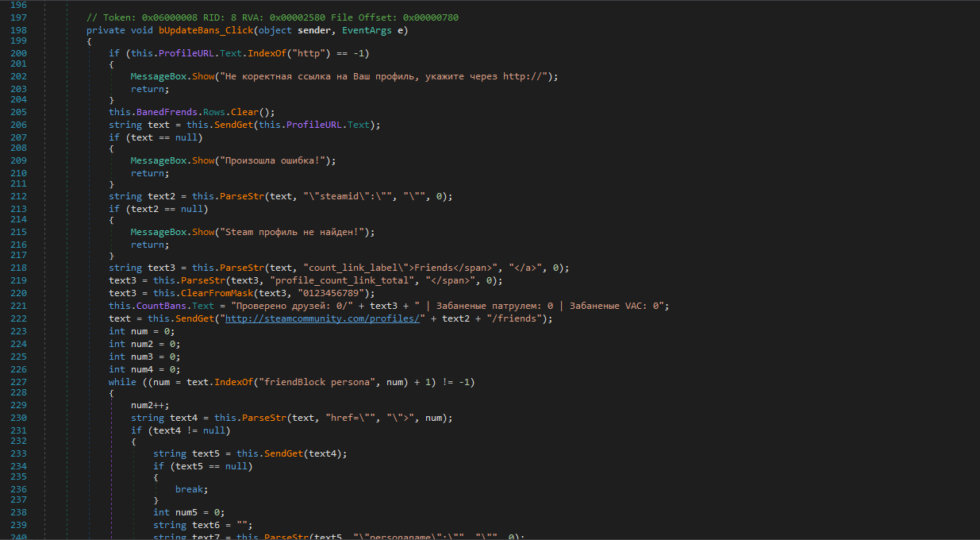The height and width of the screenshot is (540, 980).
Task: Click SendGet call on line 206
Action: coord(236,125)
